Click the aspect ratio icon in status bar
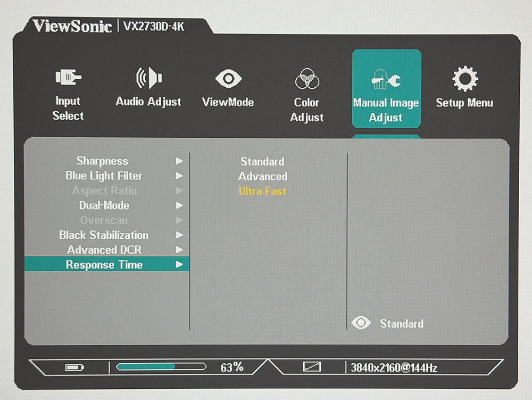This screenshot has width=532, height=400. [x=312, y=366]
